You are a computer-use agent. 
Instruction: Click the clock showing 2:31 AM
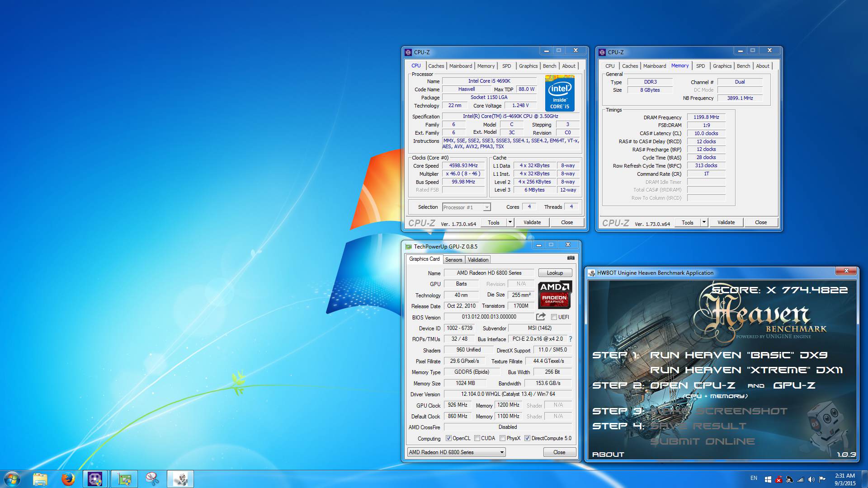point(845,476)
